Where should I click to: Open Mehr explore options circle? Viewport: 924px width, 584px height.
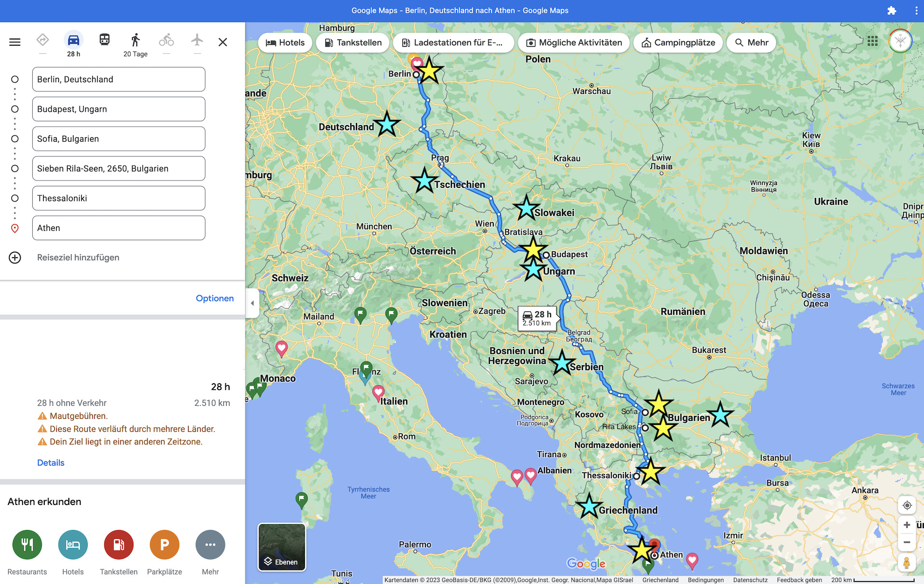(210, 545)
